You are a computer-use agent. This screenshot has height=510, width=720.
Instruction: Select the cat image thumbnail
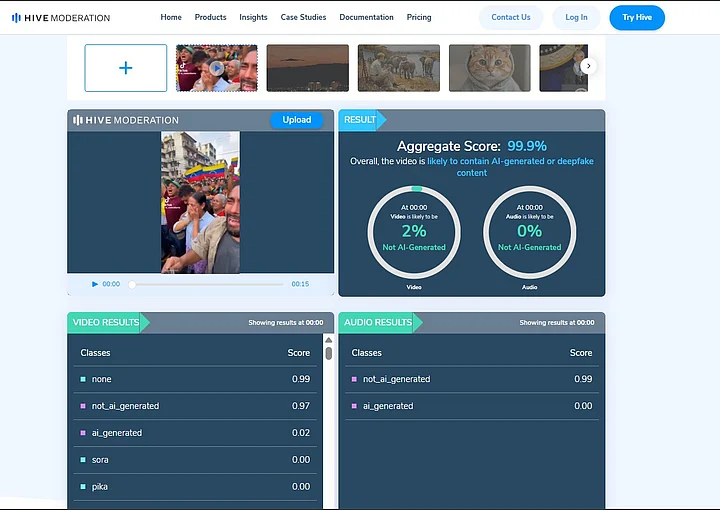tap(489, 68)
